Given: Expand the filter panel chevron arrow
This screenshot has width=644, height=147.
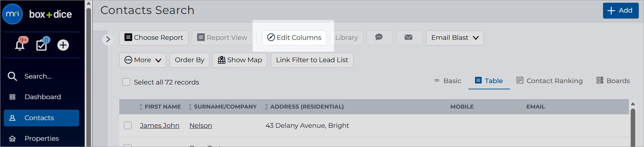Looking at the screenshot, I should (108, 39).
